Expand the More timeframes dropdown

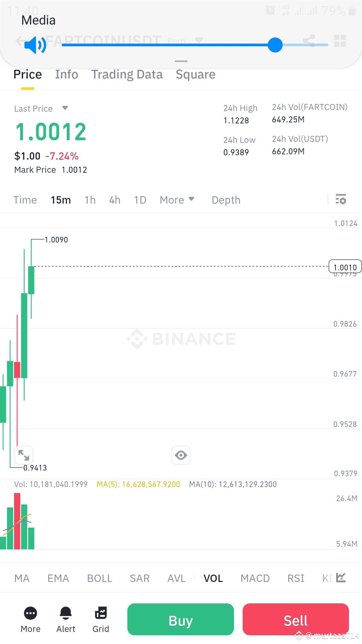coord(177,200)
